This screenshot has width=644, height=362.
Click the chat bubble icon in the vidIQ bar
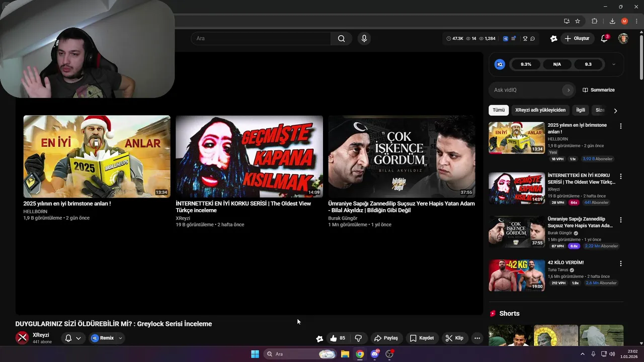tap(532, 39)
